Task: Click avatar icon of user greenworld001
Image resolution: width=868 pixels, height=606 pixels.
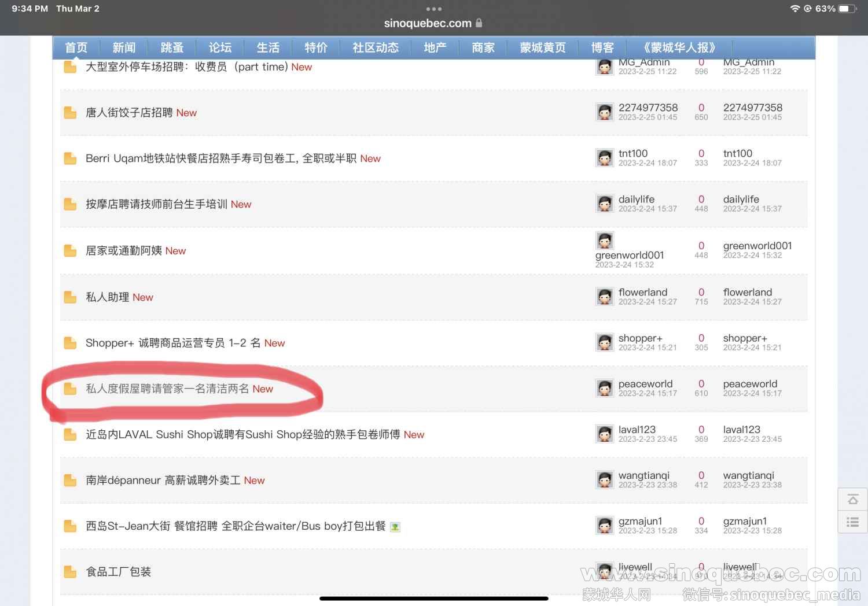Action: coord(605,241)
